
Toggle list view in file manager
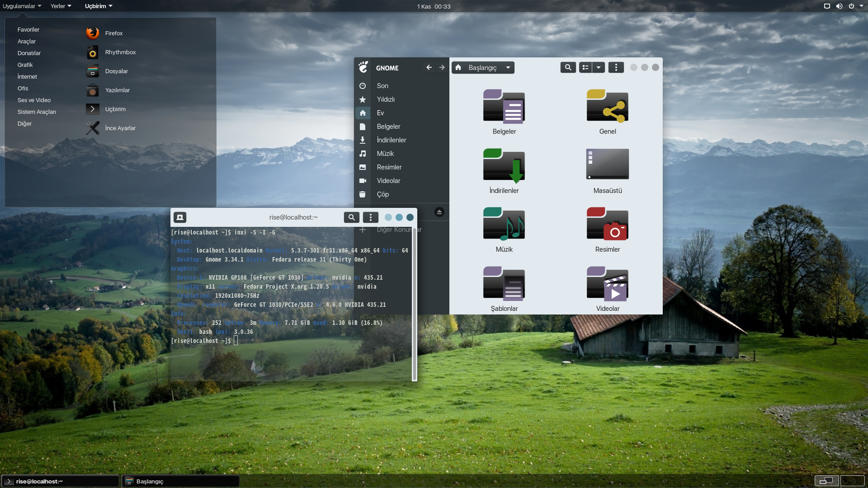pos(585,67)
